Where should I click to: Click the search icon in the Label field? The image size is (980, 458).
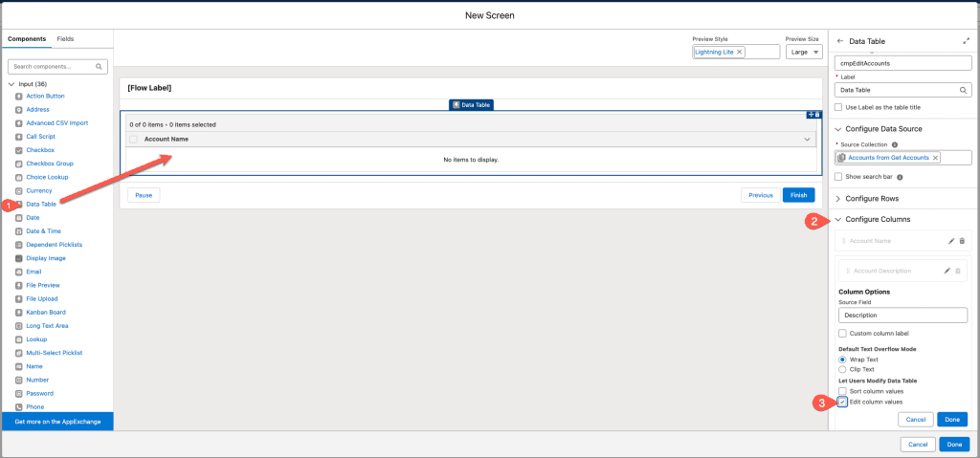(964, 90)
